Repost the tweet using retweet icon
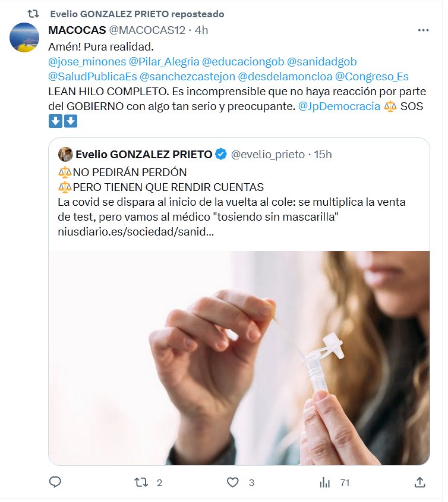 point(141,482)
